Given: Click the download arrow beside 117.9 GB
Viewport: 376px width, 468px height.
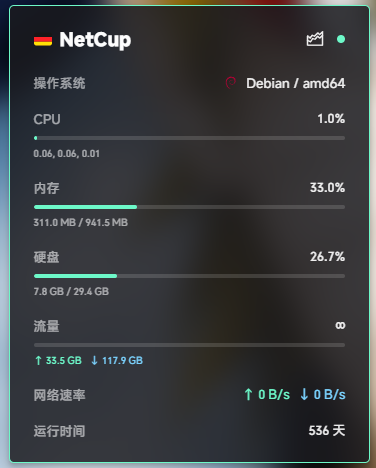Looking at the screenshot, I should [94, 360].
